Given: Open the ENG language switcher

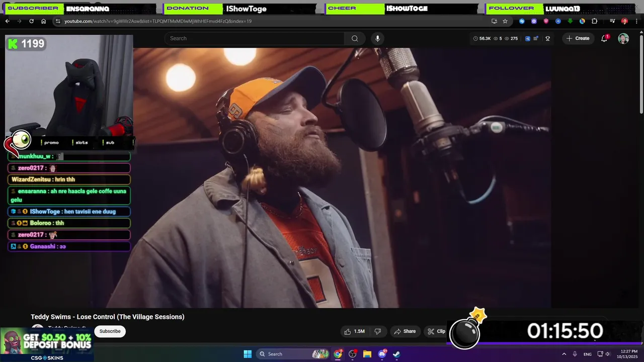Looking at the screenshot, I should pyautogui.click(x=588, y=354).
